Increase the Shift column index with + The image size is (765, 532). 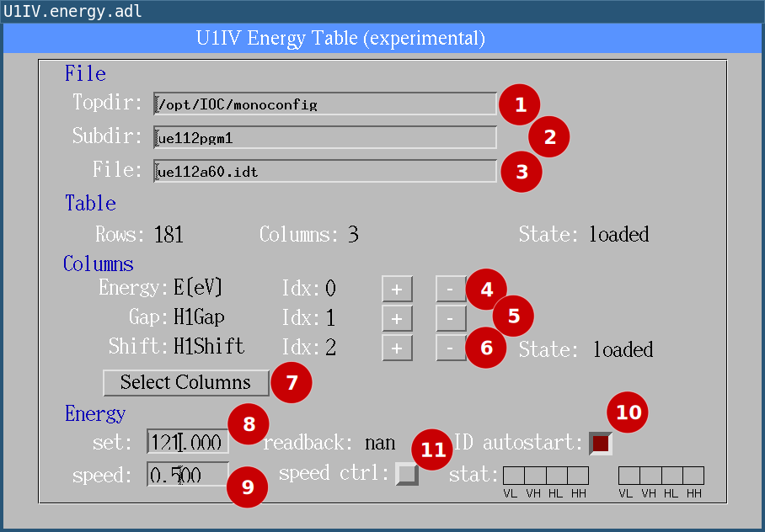tap(397, 348)
